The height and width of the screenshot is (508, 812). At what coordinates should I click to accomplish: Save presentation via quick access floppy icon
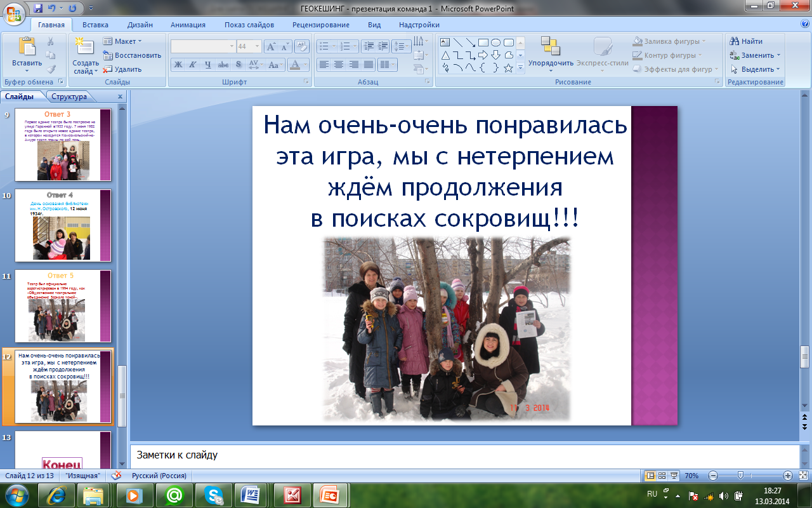pyautogui.click(x=39, y=8)
